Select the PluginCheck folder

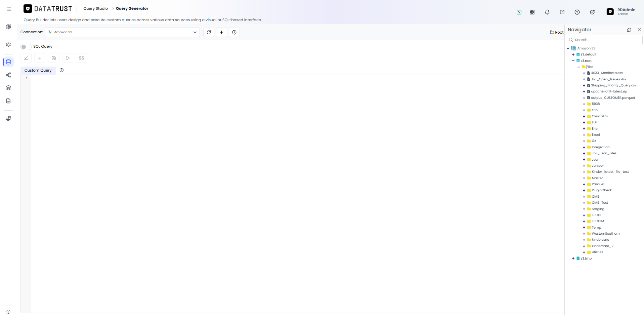tap(602, 190)
